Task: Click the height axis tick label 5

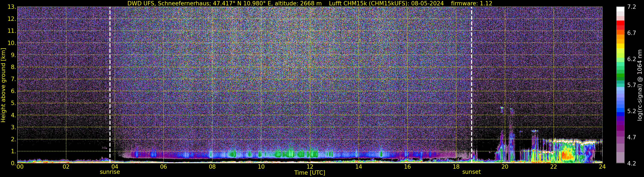Action: (x=13, y=103)
